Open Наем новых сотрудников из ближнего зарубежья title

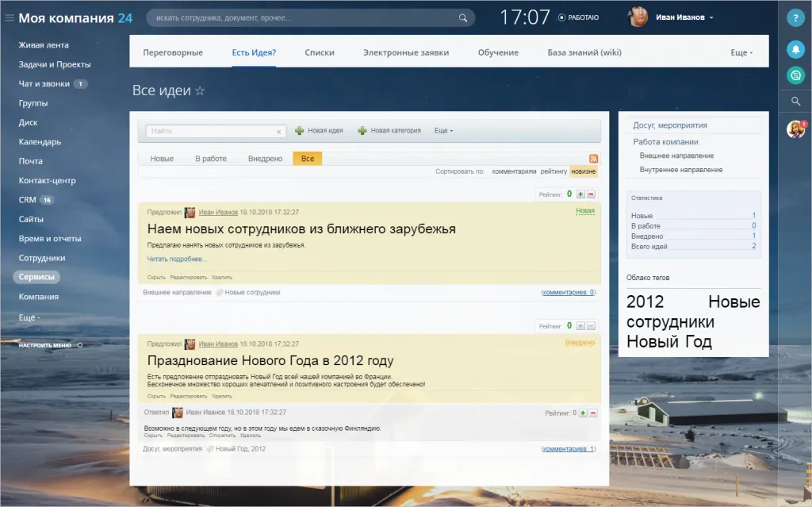(301, 229)
